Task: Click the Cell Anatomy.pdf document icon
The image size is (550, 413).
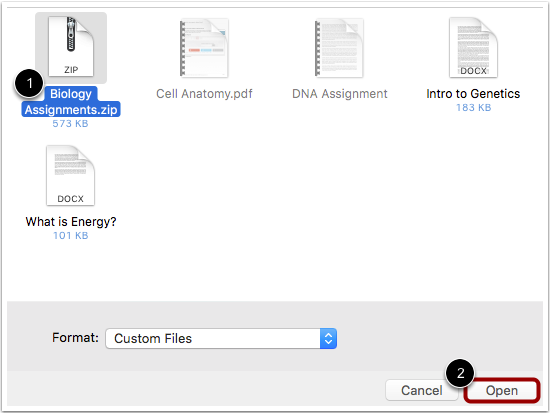Action: tap(204, 48)
